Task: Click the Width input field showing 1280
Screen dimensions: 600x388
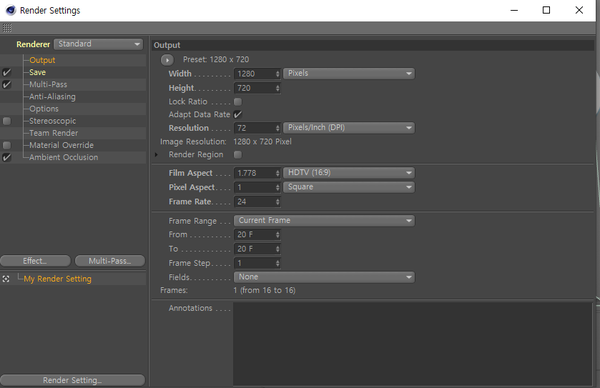Action: (x=254, y=74)
